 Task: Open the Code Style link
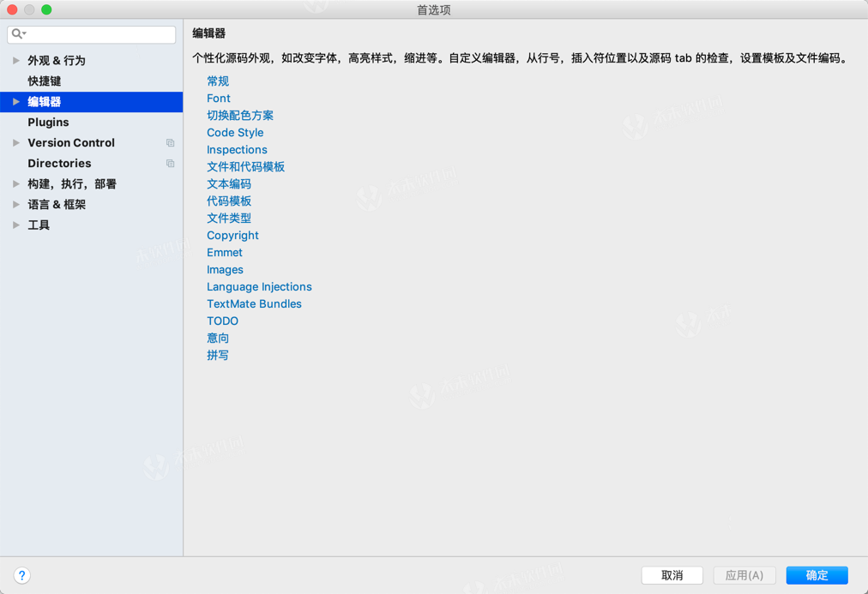(235, 133)
